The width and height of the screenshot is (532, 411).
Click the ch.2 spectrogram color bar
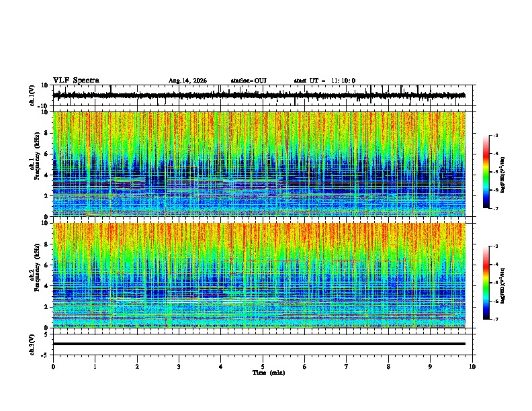486,283
